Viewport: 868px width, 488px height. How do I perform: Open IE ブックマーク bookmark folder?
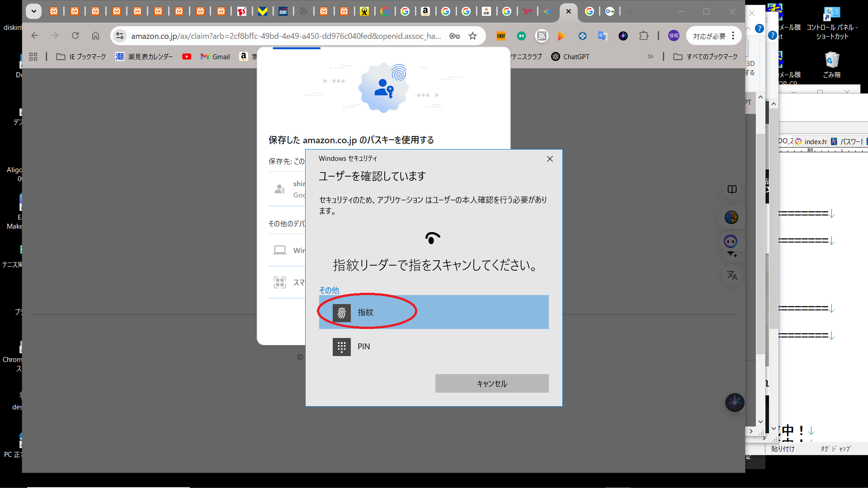click(x=81, y=56)
